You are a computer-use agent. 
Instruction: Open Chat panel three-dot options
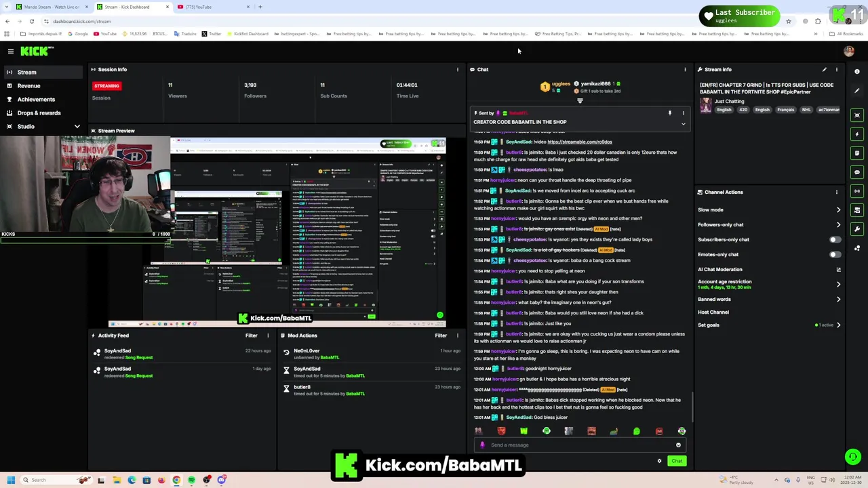685,69
